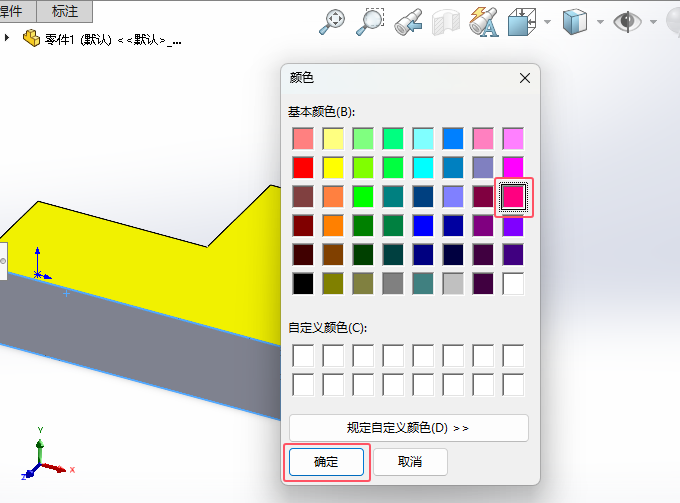Select the 零件1 (默认) tree item text

(x=113, y=40)
